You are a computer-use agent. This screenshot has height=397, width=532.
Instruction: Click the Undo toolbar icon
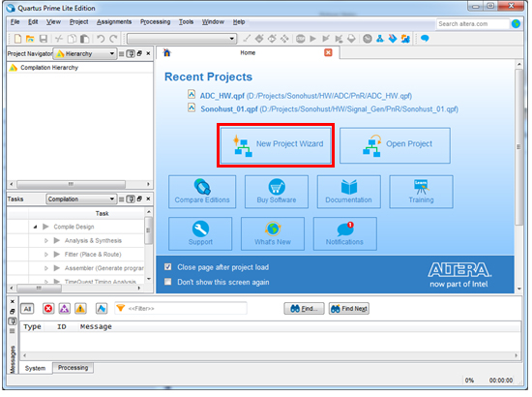[101, 39]
